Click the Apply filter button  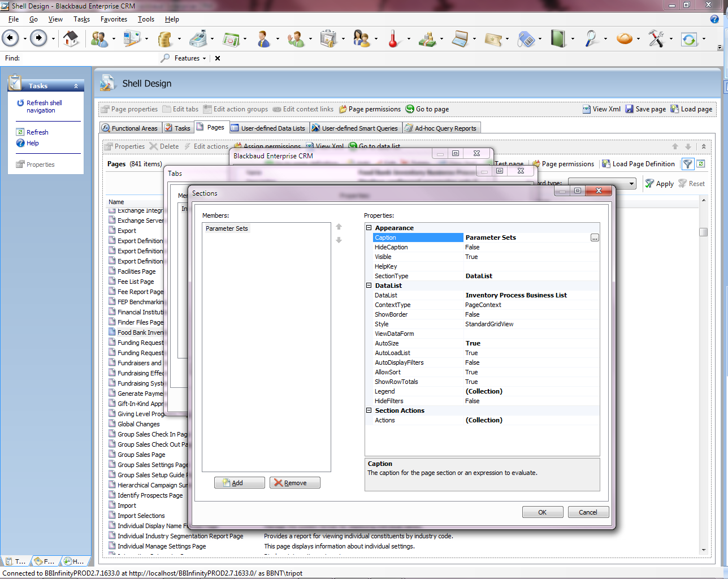659,184
